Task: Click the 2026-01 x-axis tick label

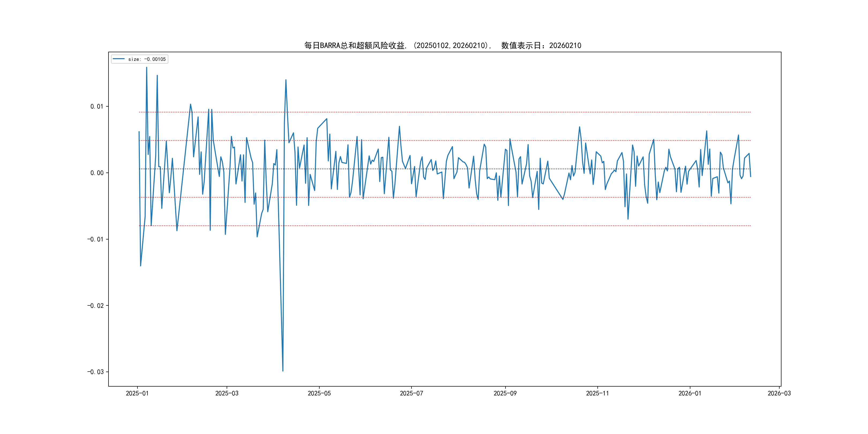Action: point(689,393)
